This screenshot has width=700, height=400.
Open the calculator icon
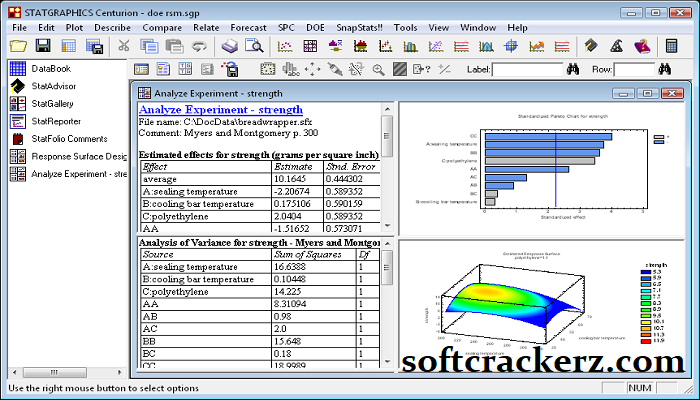coord(671,46)
